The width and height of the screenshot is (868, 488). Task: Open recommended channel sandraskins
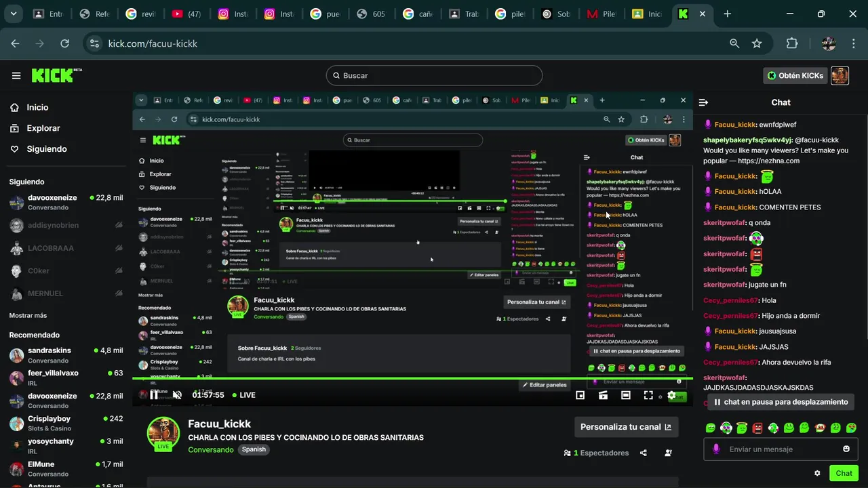click(x=66, y=355)
